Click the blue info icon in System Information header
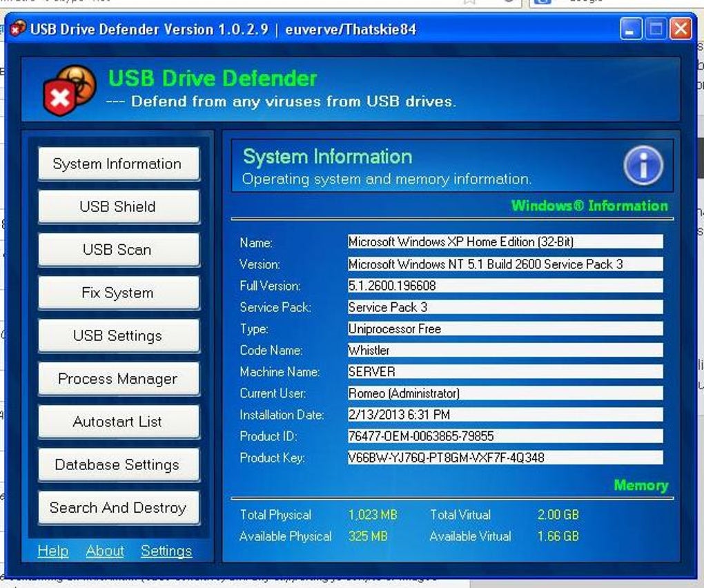This screenshot has width=704, height=588. tap(643, 165)
